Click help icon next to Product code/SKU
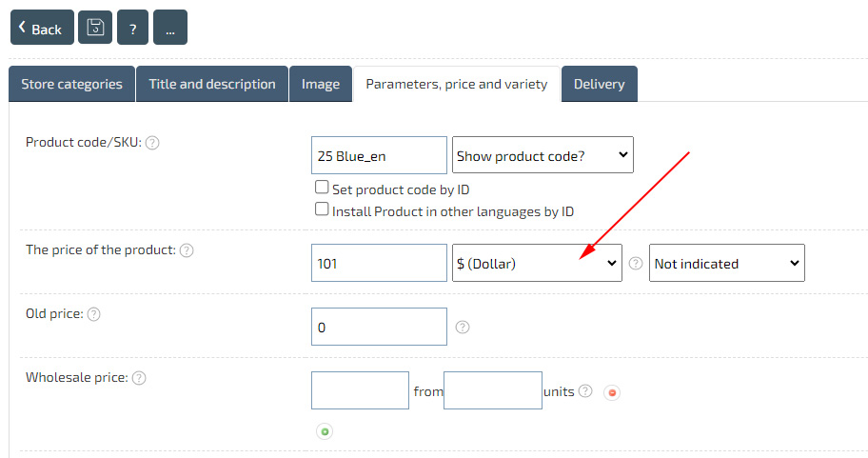The height and width of the screenshot is (458, 868). [152, 143]
